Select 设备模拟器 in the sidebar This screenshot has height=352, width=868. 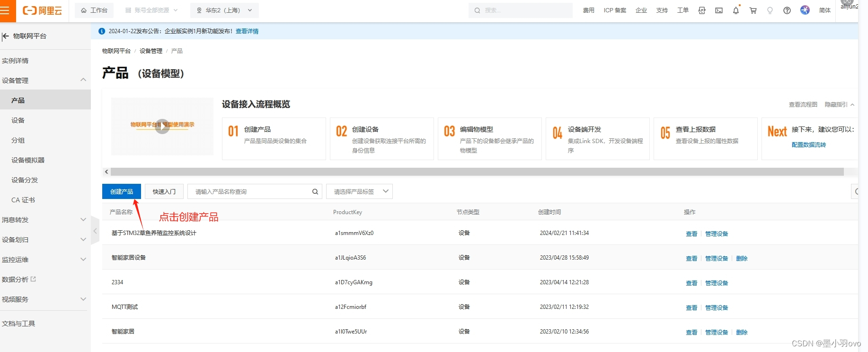28,160
